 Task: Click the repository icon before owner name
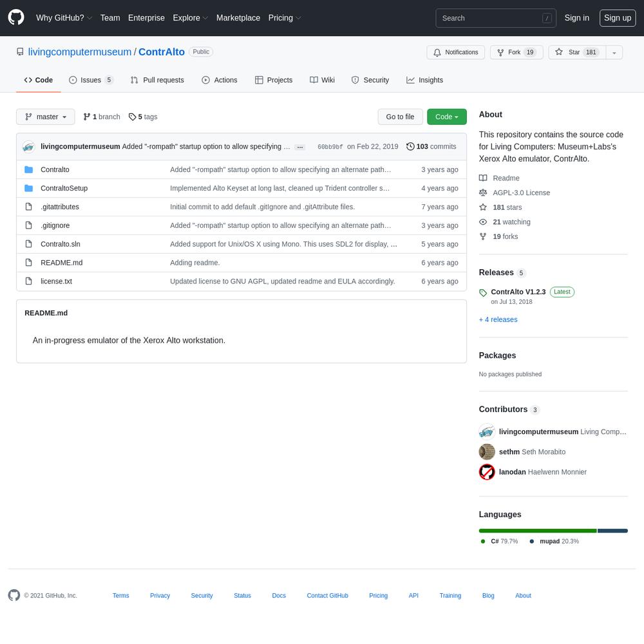pos(20,52)
